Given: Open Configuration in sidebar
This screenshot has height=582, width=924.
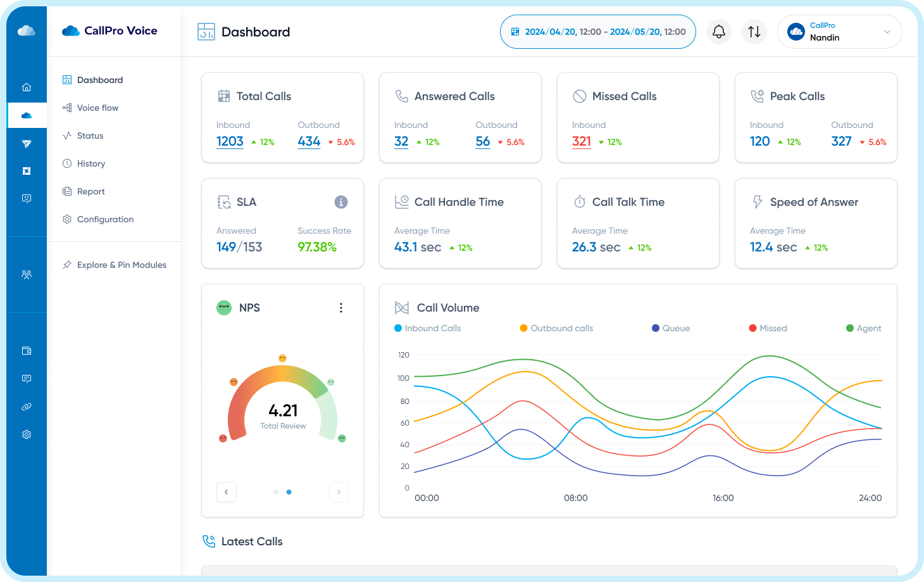Looking at the screenshot, I should (98, 219).
